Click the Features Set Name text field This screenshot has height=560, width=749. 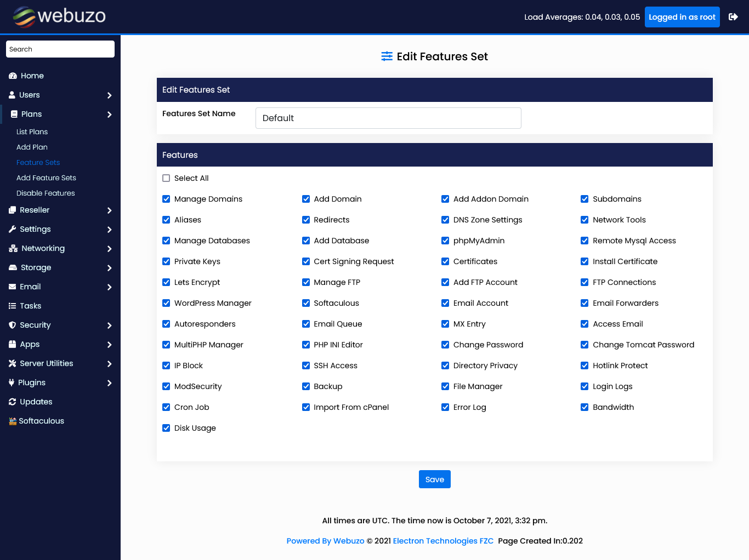pyautogui.click(x=388, y=118)
